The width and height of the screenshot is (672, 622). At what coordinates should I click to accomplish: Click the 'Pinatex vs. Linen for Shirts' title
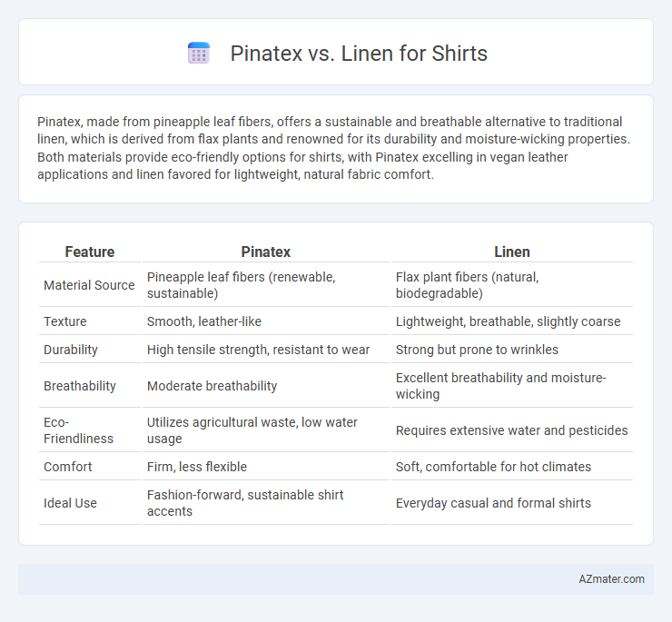[x=359, y=54]
